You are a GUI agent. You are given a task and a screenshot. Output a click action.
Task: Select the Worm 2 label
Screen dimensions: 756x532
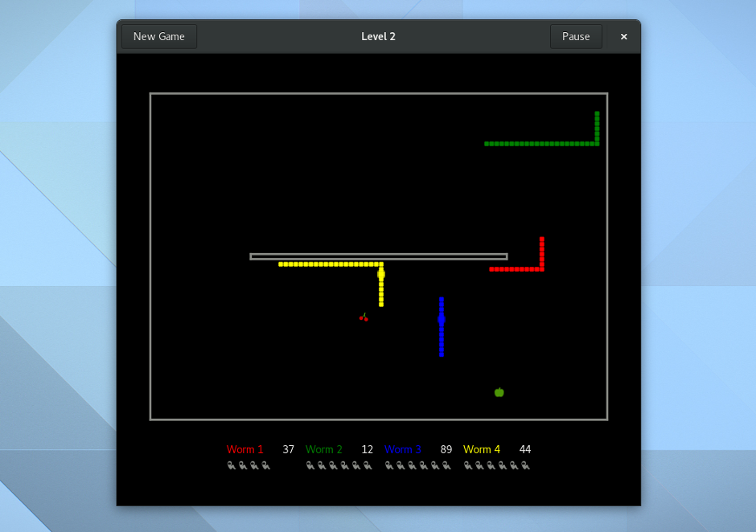click(x=323, y=449)
